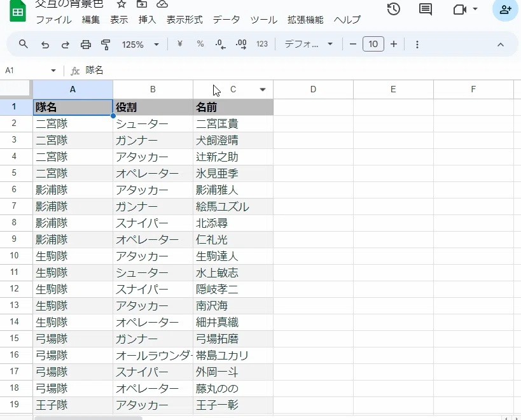Activate the paint format tool

point(106,45)
